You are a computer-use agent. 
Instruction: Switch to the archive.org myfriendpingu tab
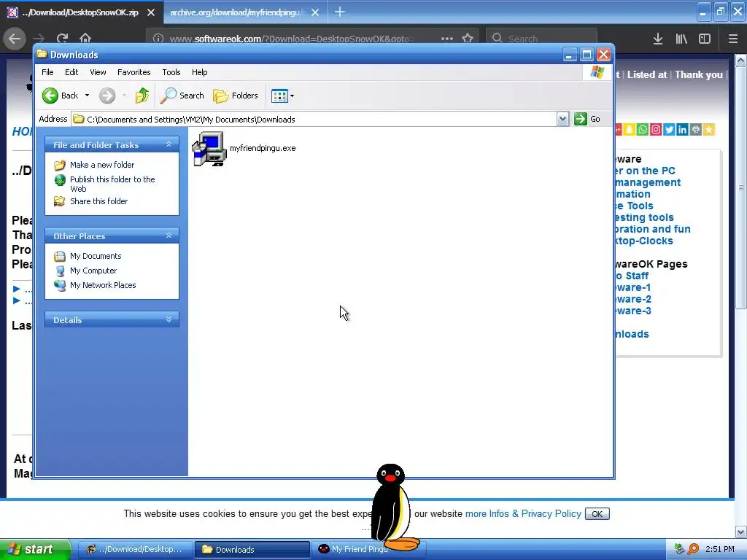(x=237, y=12)
